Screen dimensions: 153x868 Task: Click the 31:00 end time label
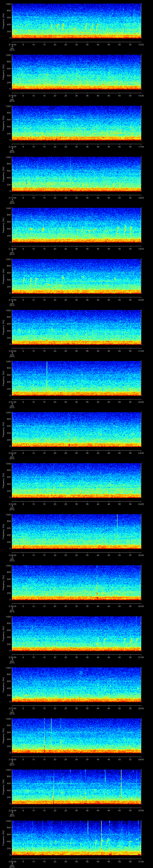pos(141,861)
